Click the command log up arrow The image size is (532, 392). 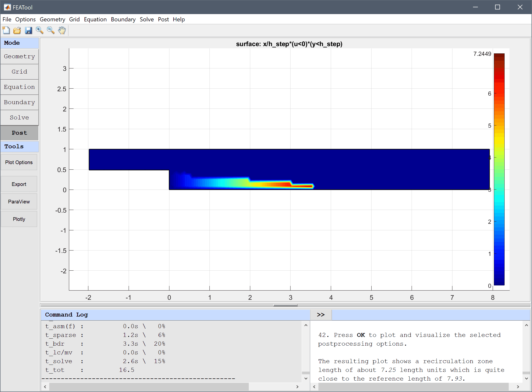[x=306, y=325]
